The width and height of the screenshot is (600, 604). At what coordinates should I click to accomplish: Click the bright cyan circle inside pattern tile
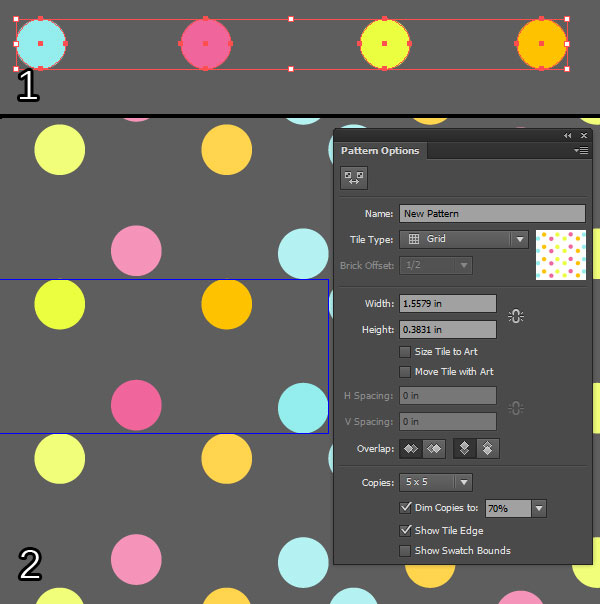click(303, 408)
